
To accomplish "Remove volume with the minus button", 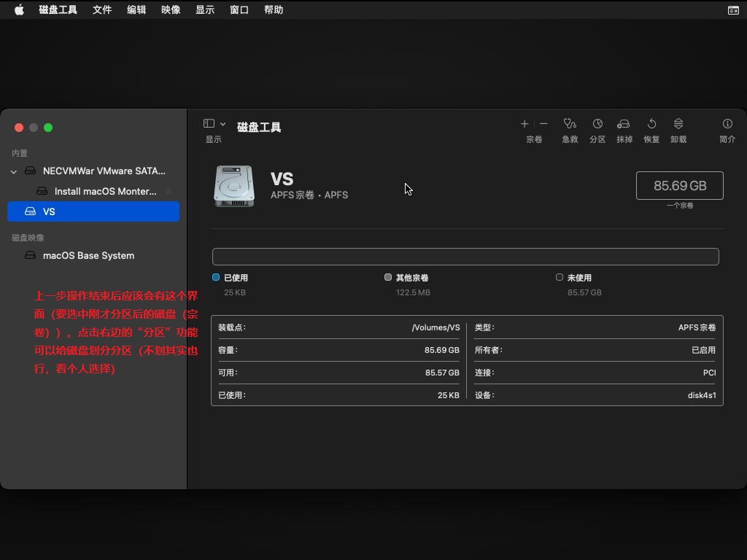I will pyautogui.click(x=543, y=124).
